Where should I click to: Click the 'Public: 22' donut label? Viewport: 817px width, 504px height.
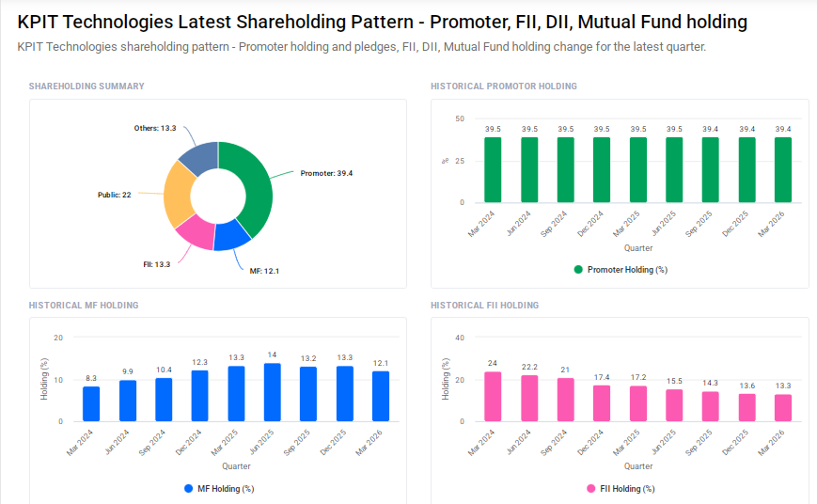114,195
